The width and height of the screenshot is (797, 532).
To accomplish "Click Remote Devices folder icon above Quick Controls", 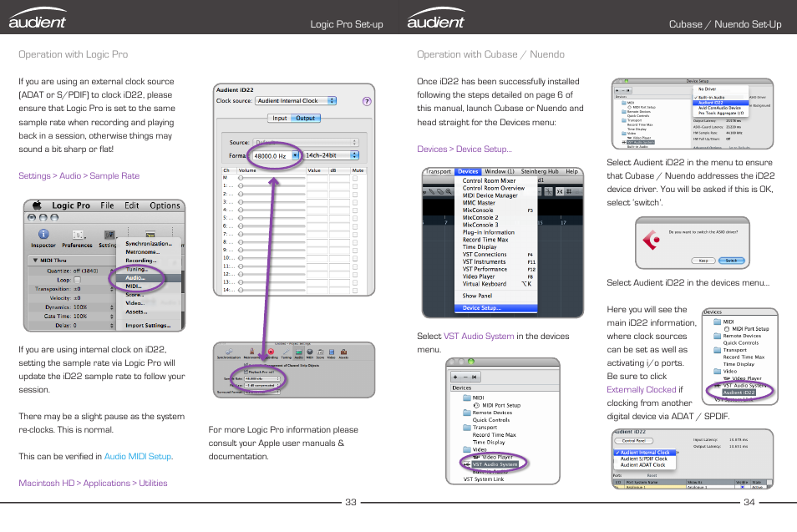I will pos(467,413).
